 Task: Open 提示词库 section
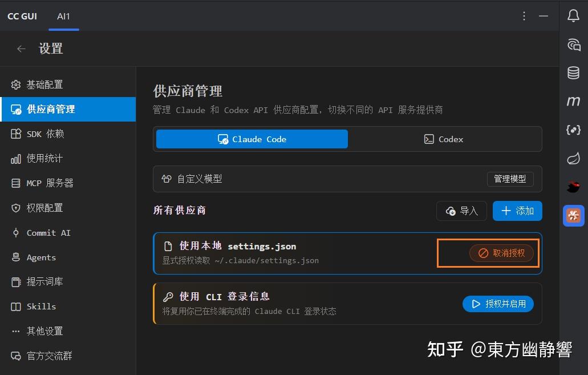(x=68, y=282)
